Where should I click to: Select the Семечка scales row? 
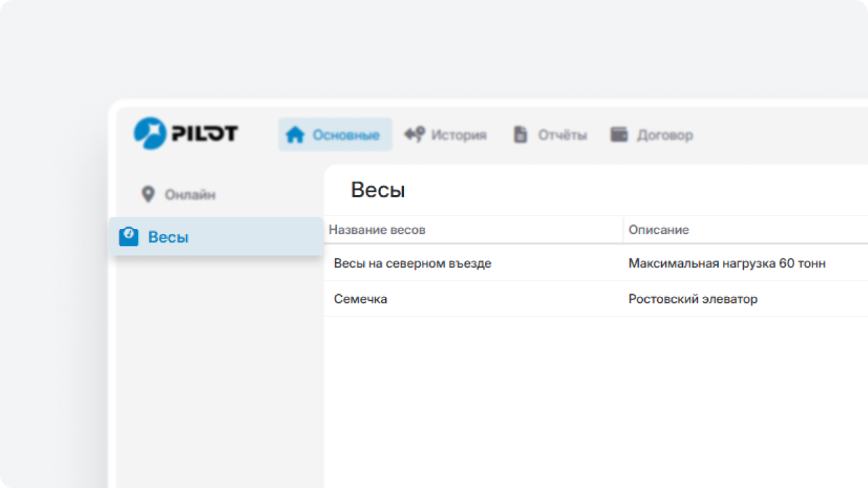pyautogui.click(x=361, y=299)
